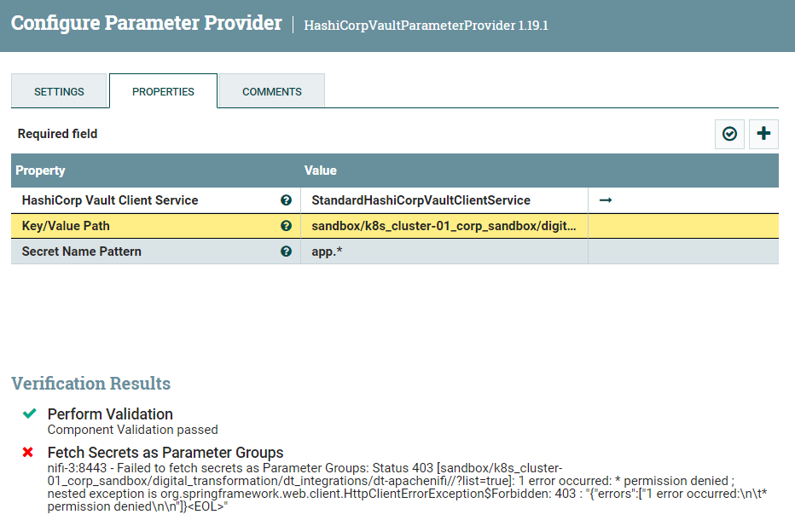This screenshot has height=532, width=795.
Task: Click green check beside Perform Validation
Action: [x=30, y=413]
